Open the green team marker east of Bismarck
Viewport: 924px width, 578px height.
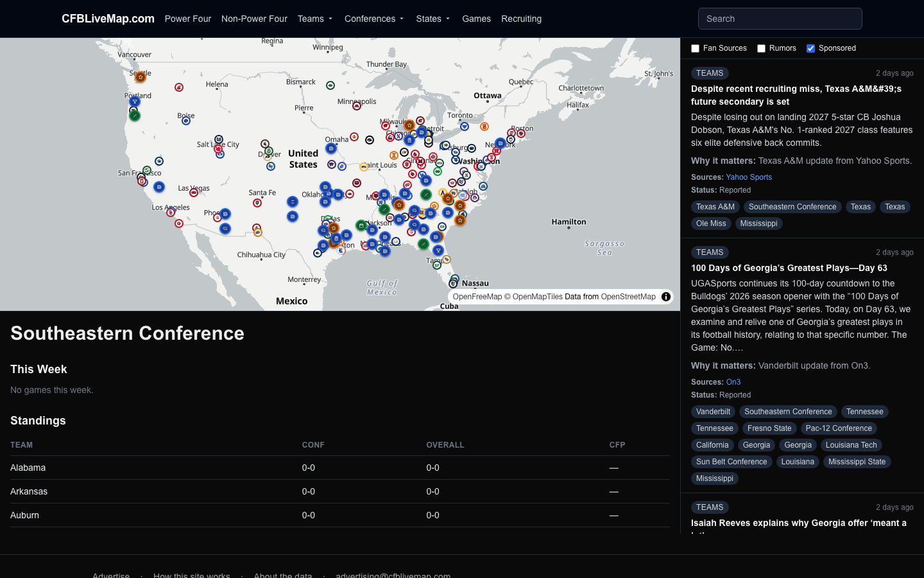[x=330, y=85]
